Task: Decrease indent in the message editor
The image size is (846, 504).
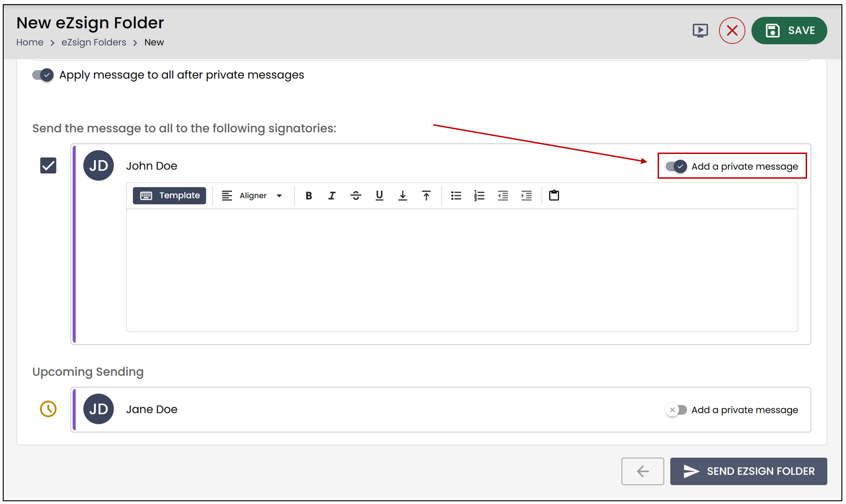Action: (503, 196)
